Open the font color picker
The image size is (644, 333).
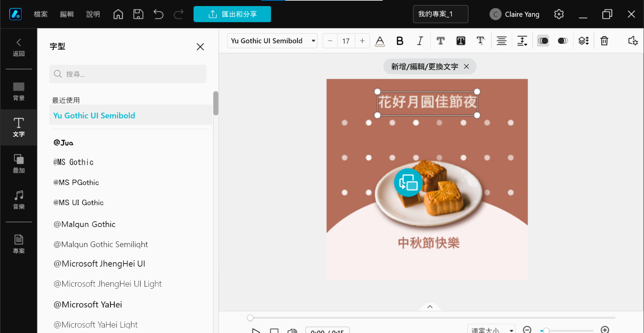(380, 41)
